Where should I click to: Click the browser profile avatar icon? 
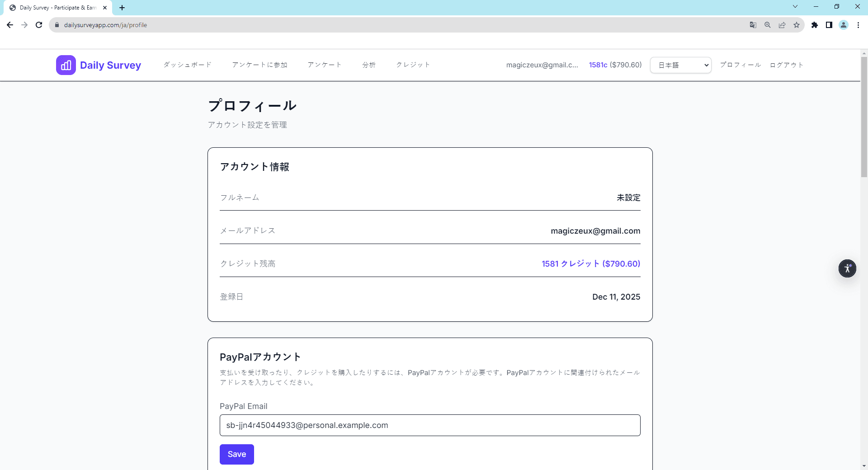844,25
